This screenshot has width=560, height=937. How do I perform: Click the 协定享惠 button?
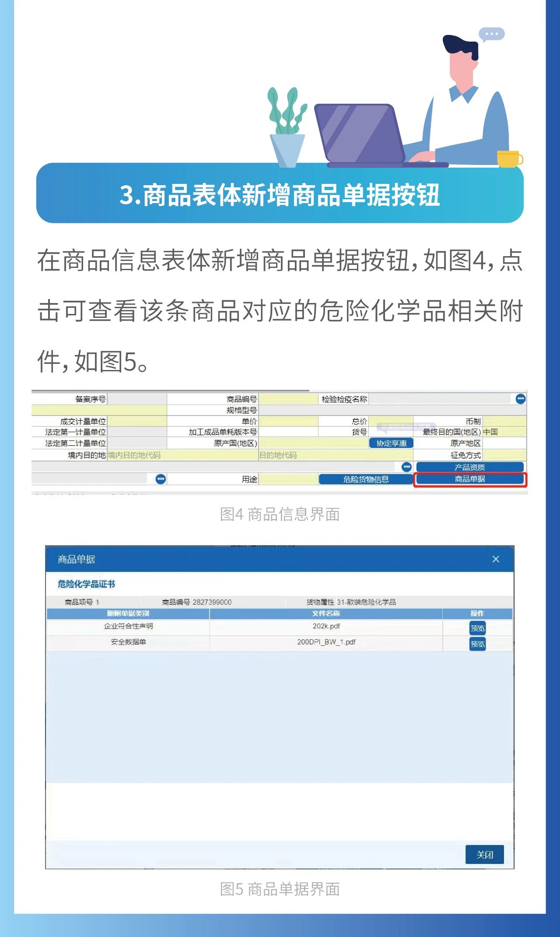pos(391,443)
